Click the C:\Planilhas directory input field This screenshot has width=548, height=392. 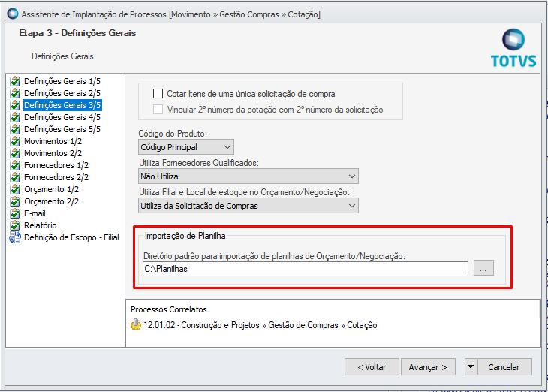(305, 269)
